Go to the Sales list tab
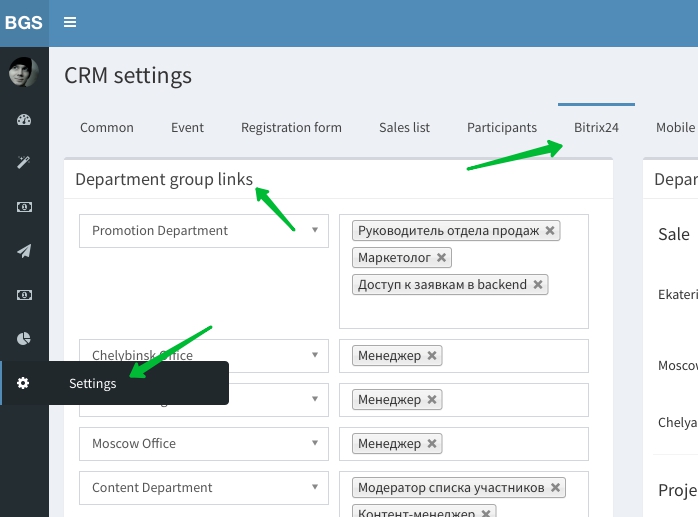This screenshot has width=698, height=517. (x=404, y=127)
